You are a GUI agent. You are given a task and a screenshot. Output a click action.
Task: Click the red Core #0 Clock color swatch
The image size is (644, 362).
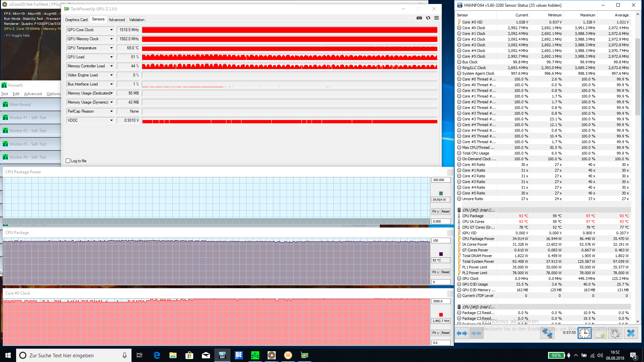click(441, 315)
